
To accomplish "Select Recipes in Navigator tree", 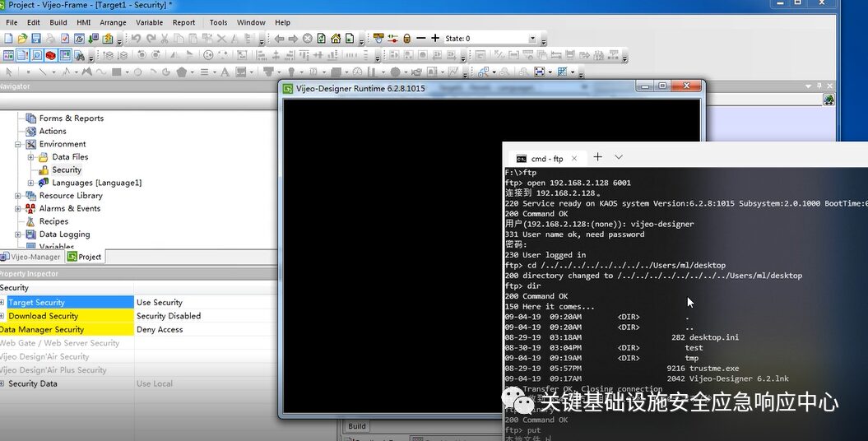I will [53, 221].
